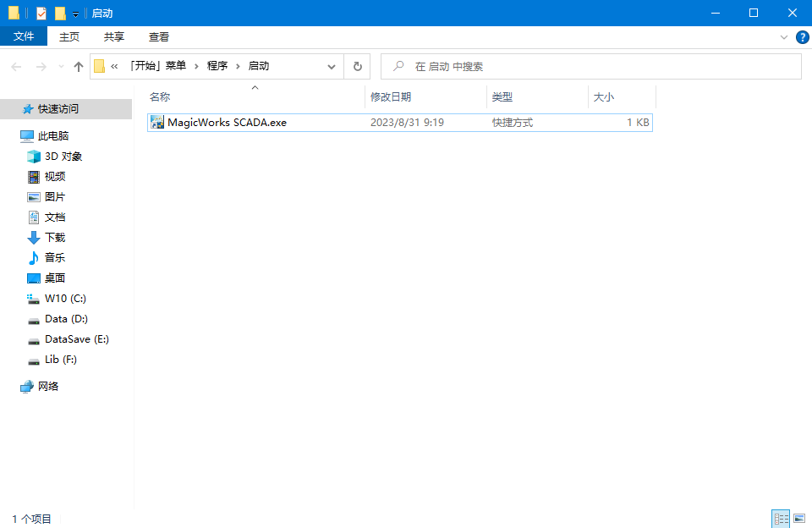The width and height of the screenshot is (812, 528).
Task: Click the Properties icon in quick access toolbar
Action: 41,14
